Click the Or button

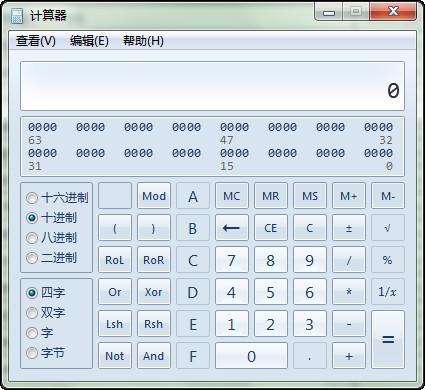tap(115, 292)
